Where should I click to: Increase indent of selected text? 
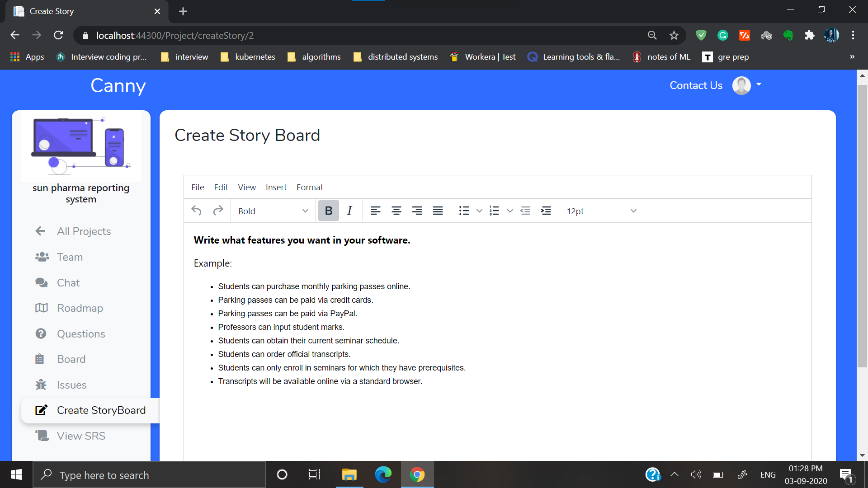[x=546, y=211]
